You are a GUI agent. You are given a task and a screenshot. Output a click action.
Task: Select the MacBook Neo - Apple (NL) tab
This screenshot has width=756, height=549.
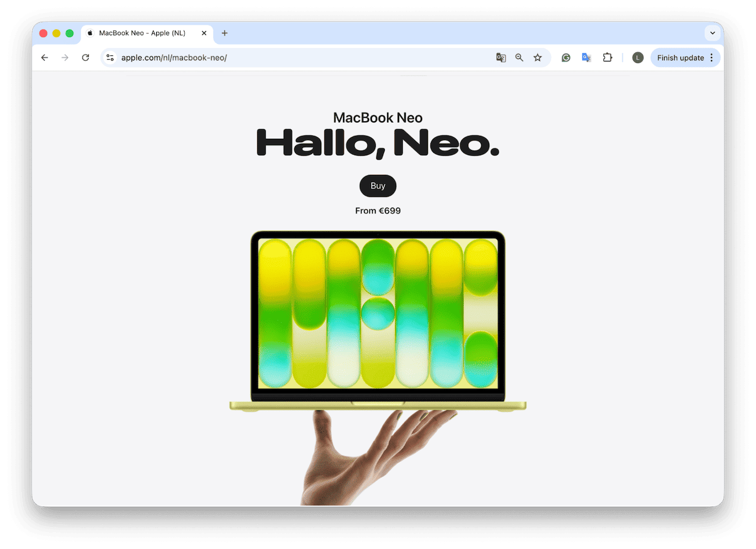[x=141, y=33]
